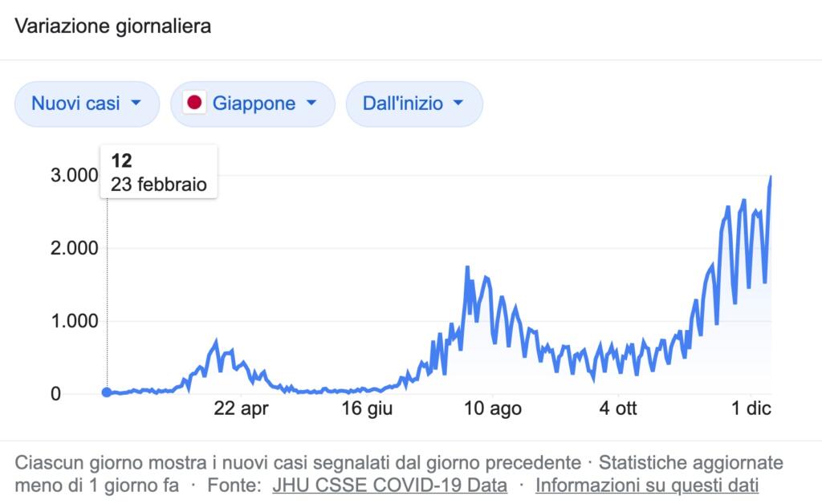This screenshot has width=822, height=504.
Task: Click the blue data point dot on chart
Action: coord(107,392)
